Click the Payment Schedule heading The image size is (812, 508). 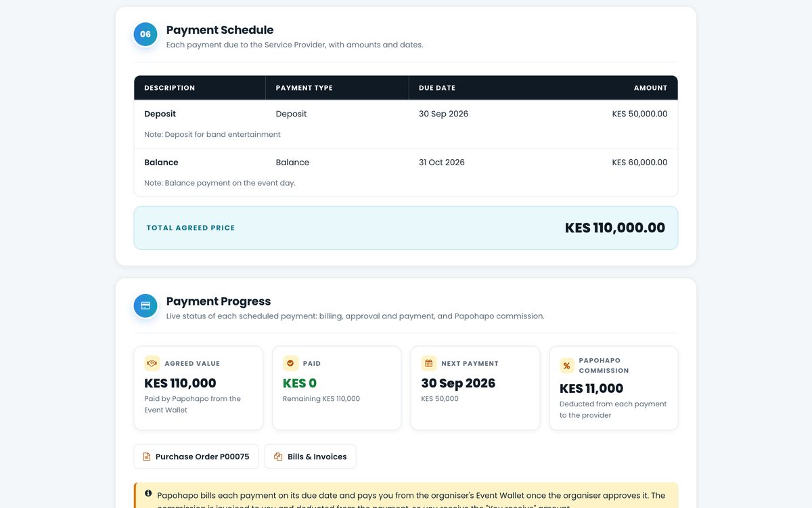click(220, 30)
